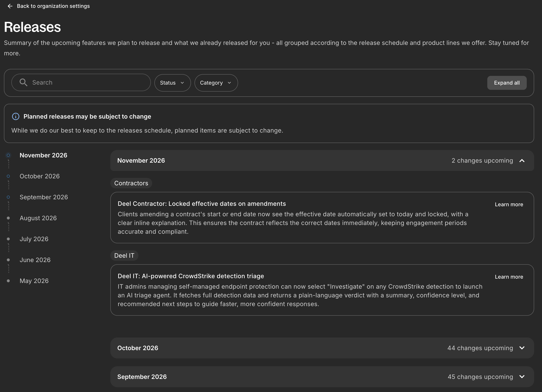The width and height of the screenshot is (542, 392).
Task: Jump to July 2026 in timeline
Action: [34, 239]
